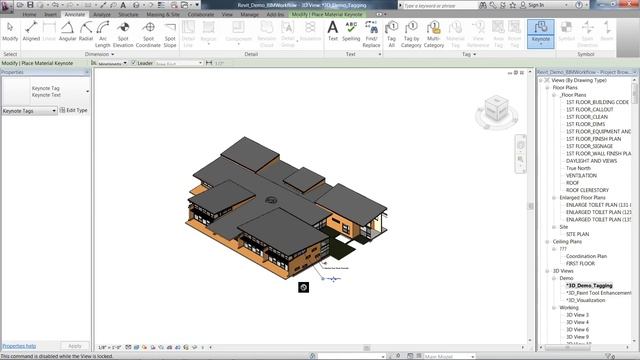Switch to the Structure tab
Image resolution: width=640 pixels, height=360 pixels.
point(128,14)
